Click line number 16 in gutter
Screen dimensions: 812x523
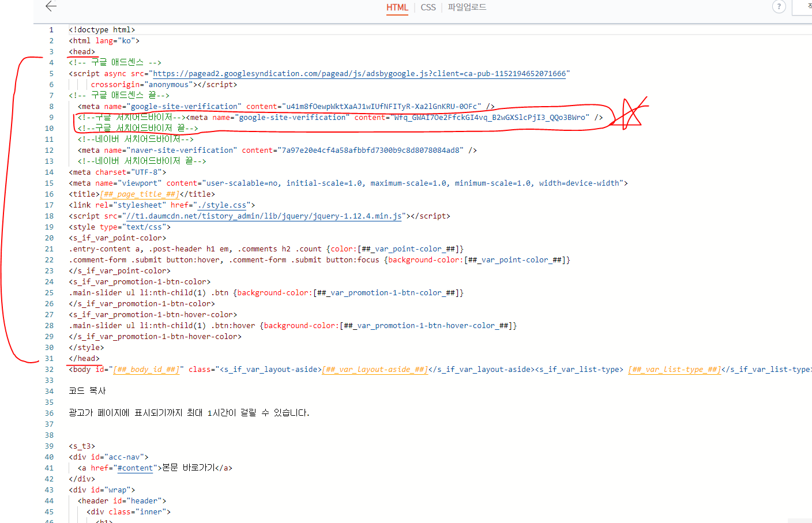click(50, 194)
